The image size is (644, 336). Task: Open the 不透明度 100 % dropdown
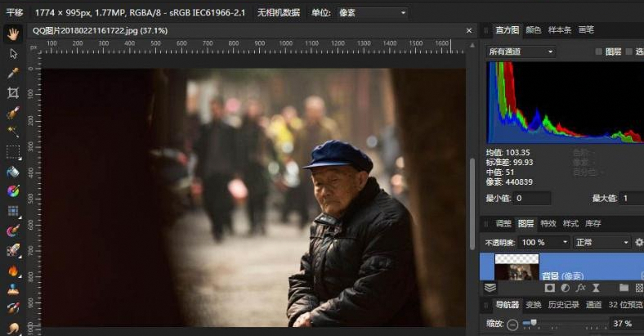point(544,242)
